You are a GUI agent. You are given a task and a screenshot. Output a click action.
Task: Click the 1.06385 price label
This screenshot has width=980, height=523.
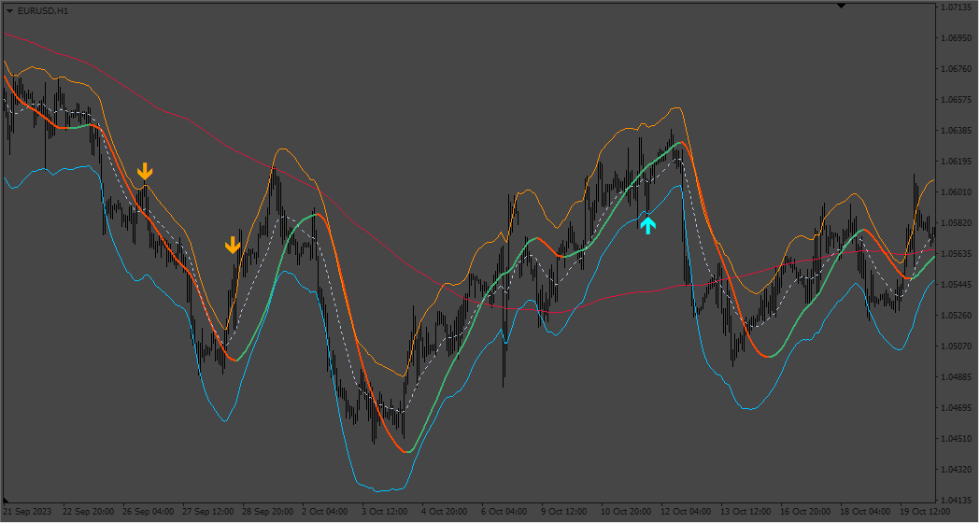coord(957,131)
